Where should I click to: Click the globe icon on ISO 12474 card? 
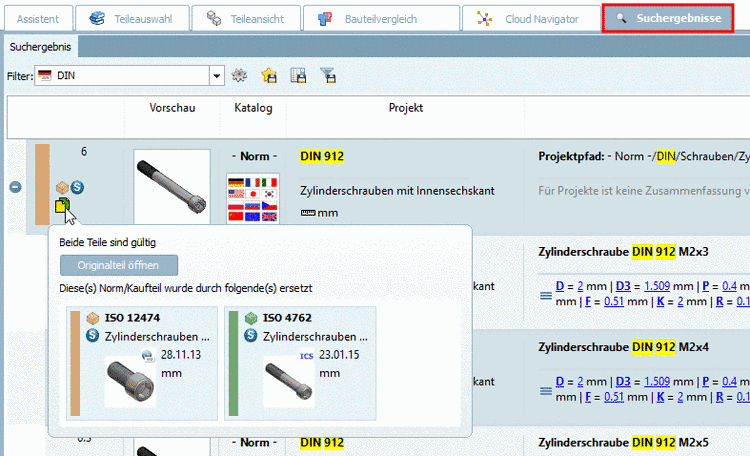[x=148, y=356]
